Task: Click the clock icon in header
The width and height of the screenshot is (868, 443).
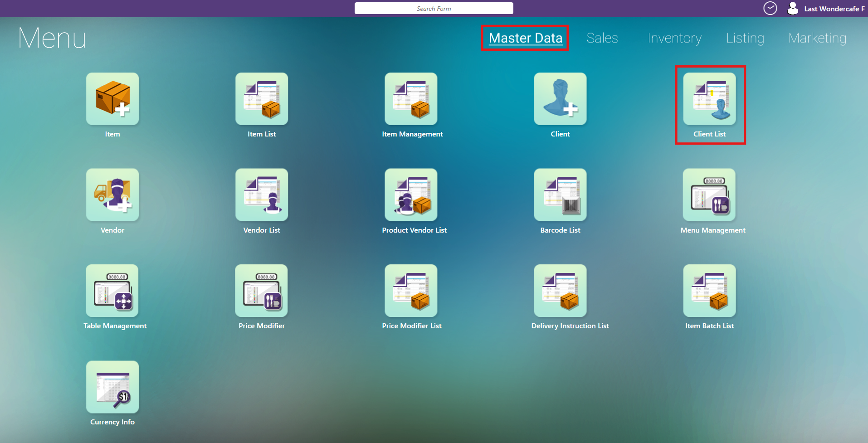Action: (x=770, y=8)
